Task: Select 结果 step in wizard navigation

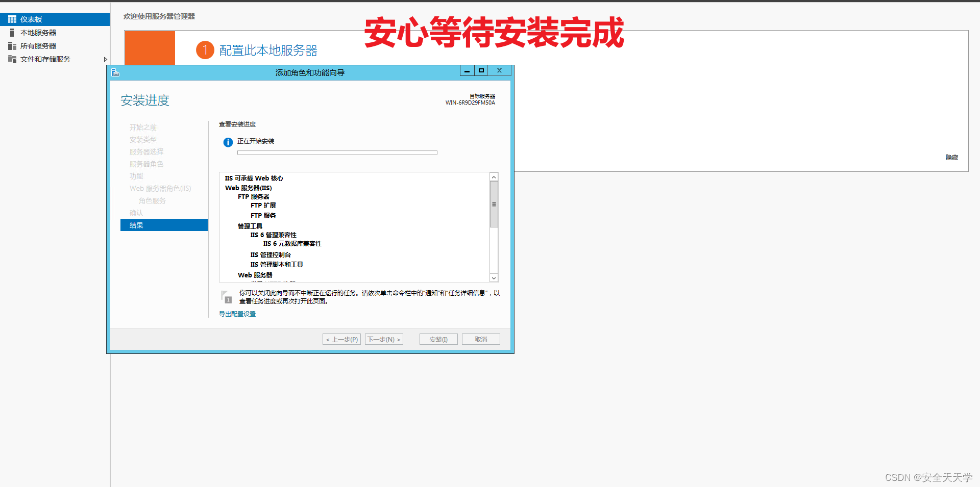Action: pyautogui.click(x=164, y=225)
